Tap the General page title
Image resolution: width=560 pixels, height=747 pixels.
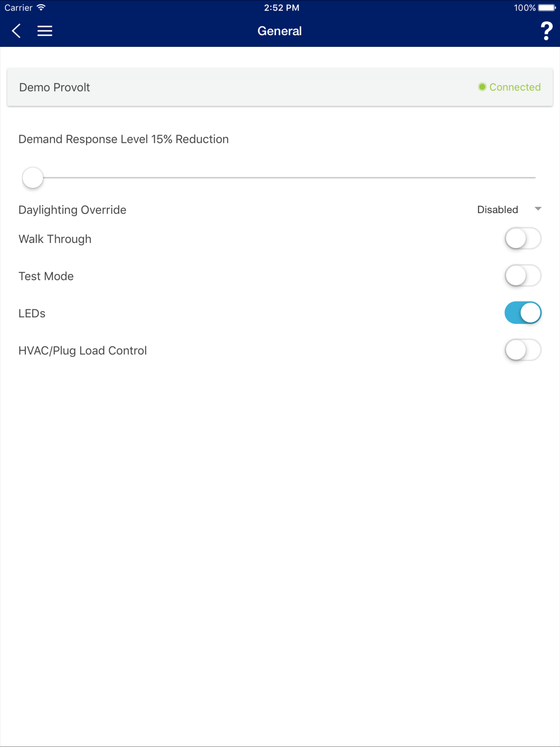[x=280, y=31]
